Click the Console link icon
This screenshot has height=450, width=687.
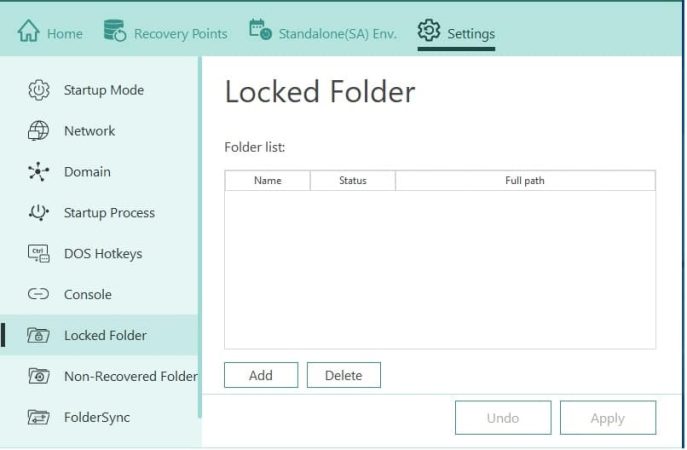pos(39,295)
